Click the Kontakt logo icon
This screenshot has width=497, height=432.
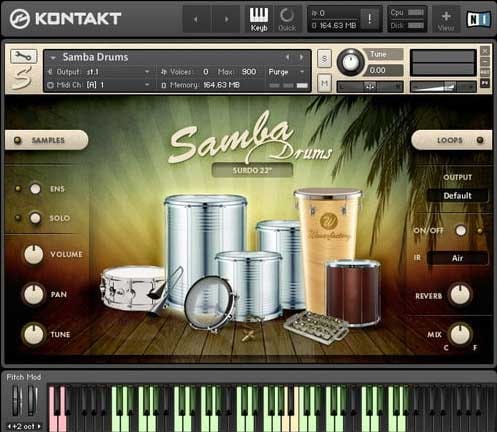point(19,19)
